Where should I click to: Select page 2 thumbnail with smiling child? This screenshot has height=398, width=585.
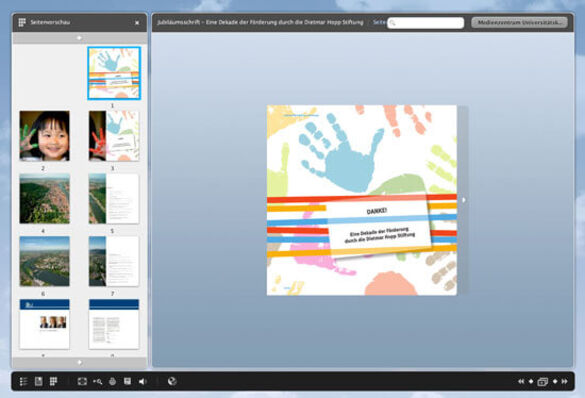[44, 136]
